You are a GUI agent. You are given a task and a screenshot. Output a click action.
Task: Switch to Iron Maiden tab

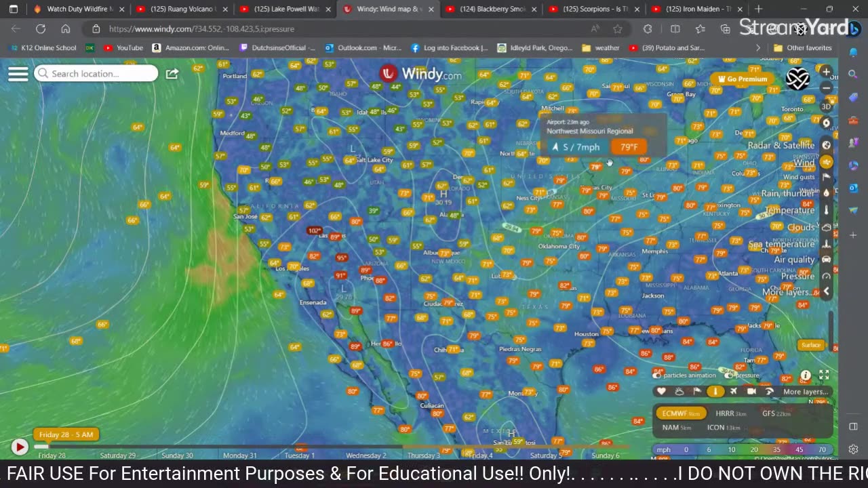[x=696, y=9]
